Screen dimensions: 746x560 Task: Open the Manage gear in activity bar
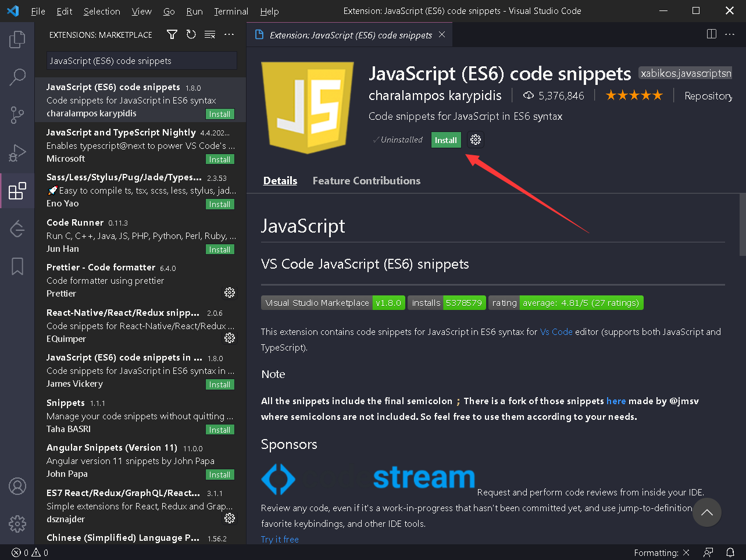[x=17, y=524]
